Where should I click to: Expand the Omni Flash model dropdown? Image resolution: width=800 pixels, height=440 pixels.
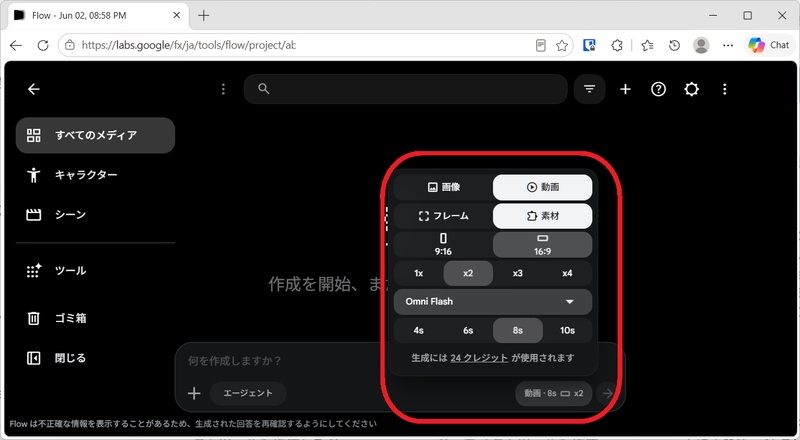point(493,302)
